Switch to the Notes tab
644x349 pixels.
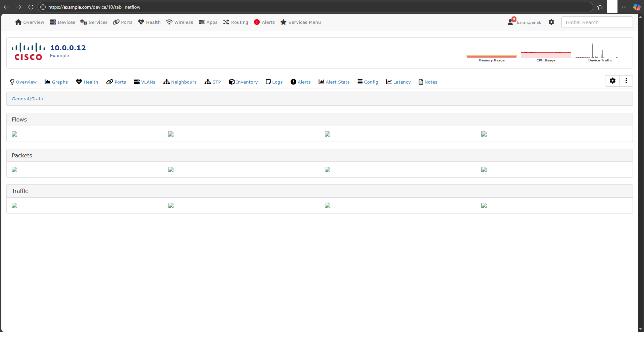(428, 82)
